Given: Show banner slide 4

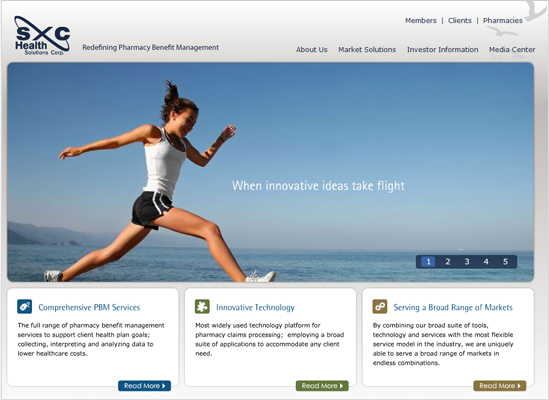Looking at the screenshot, I should (x=486, y=262).
